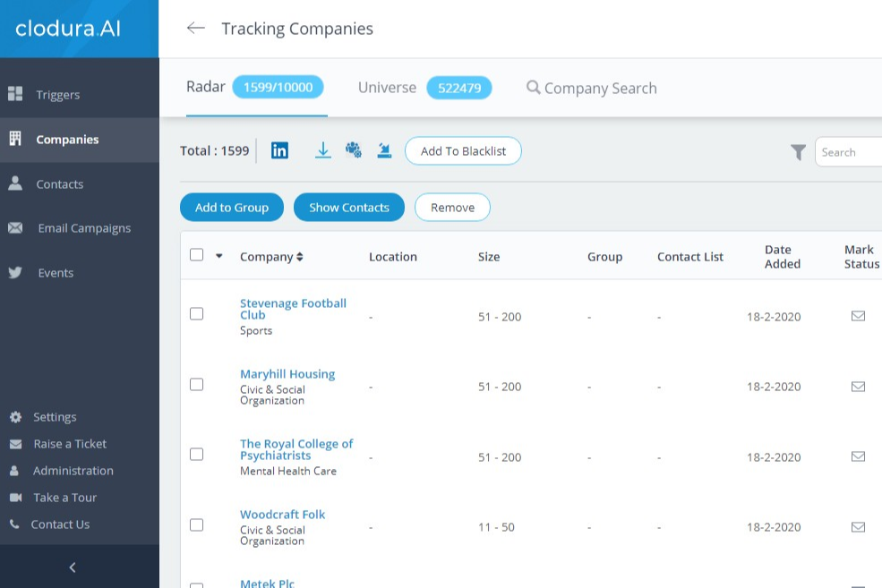Click the clodura.AI logo
The height and width of the screenshot is (588, 882).
pyautogui.click(x=67, y=29)
